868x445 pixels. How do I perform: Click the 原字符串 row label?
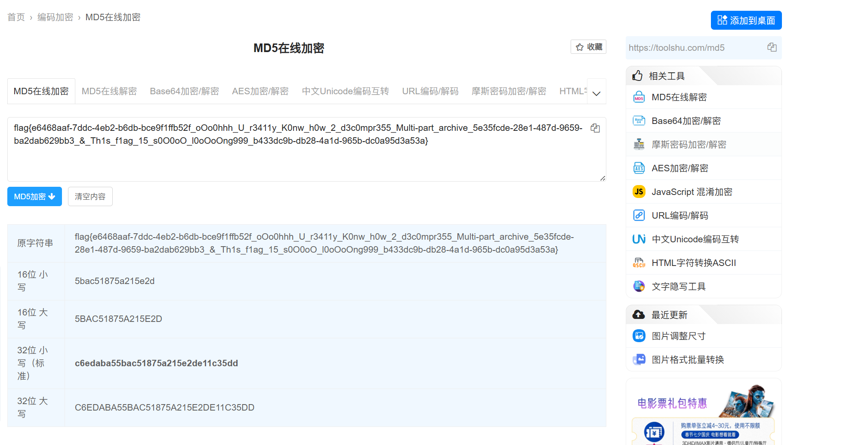point(35,243)
